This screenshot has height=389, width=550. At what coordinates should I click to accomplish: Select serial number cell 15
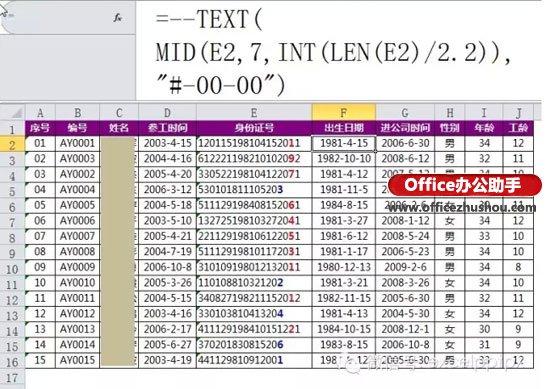click(x=40, y=360)
